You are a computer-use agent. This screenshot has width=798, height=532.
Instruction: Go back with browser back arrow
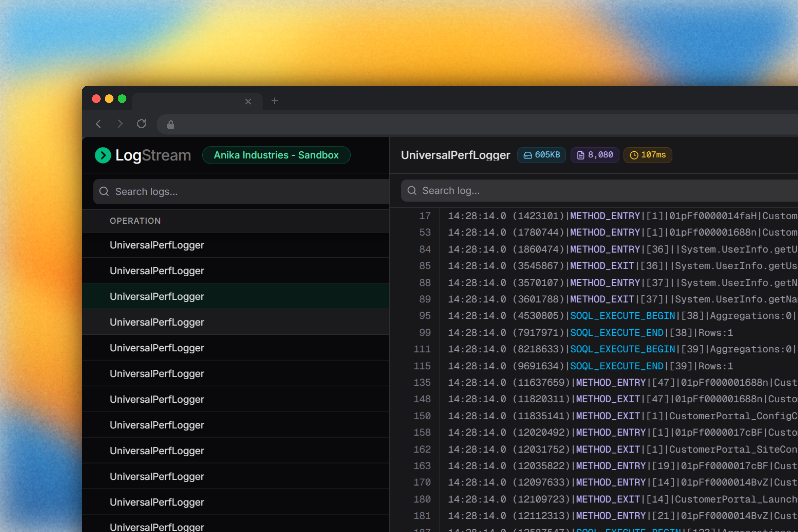pyautogui.click(x=98, y=124)
